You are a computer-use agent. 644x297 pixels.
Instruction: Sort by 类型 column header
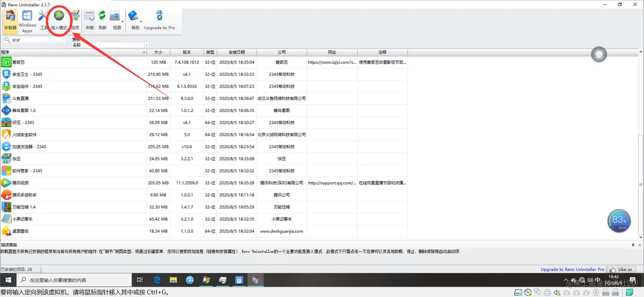point(210,52)
